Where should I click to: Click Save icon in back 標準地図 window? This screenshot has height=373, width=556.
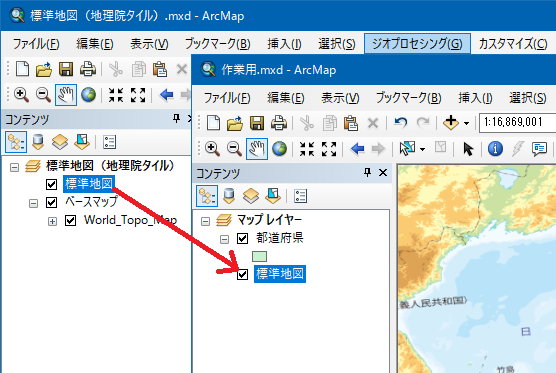click(x=66, y=69)
